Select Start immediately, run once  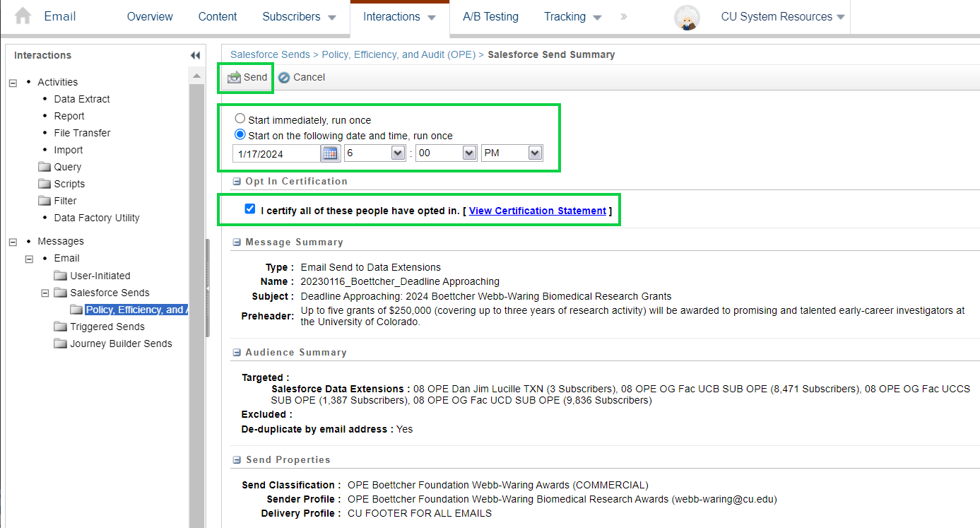coord(240,119)
